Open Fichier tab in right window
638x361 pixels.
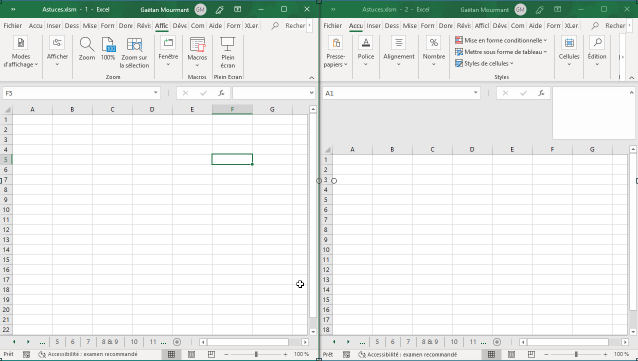(332, 26)
